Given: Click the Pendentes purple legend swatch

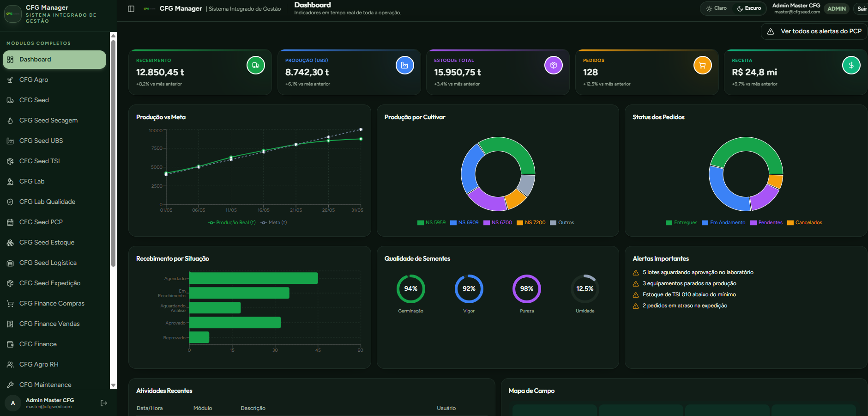Looking at the screenshot, I should pyautogui.click(x=753, y=223).
